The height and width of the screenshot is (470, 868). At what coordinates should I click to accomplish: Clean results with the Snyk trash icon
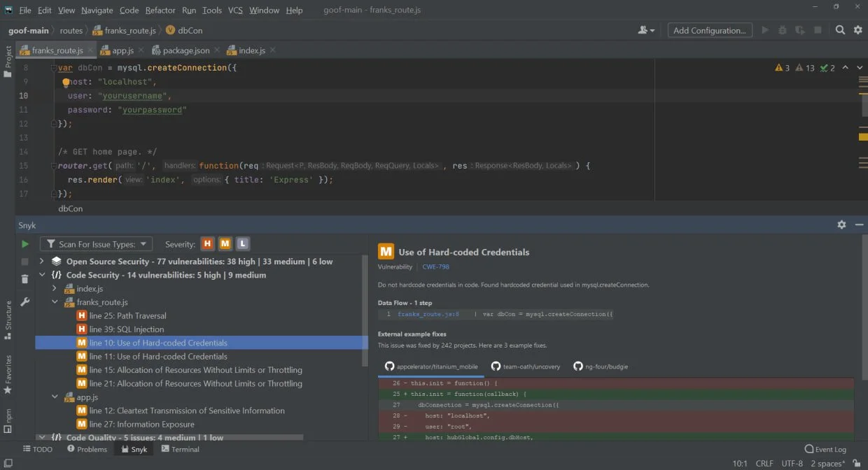[25, 279]
